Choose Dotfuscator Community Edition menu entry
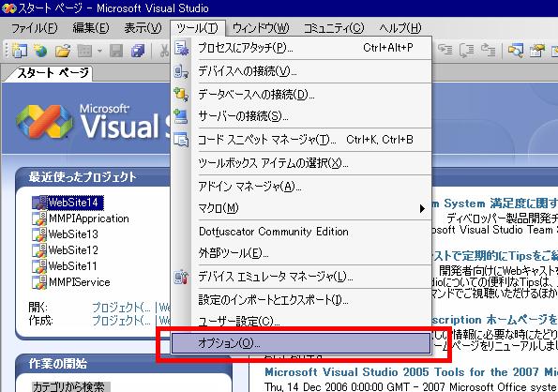This screenshot has width=558, height=392. pos(301,232)
